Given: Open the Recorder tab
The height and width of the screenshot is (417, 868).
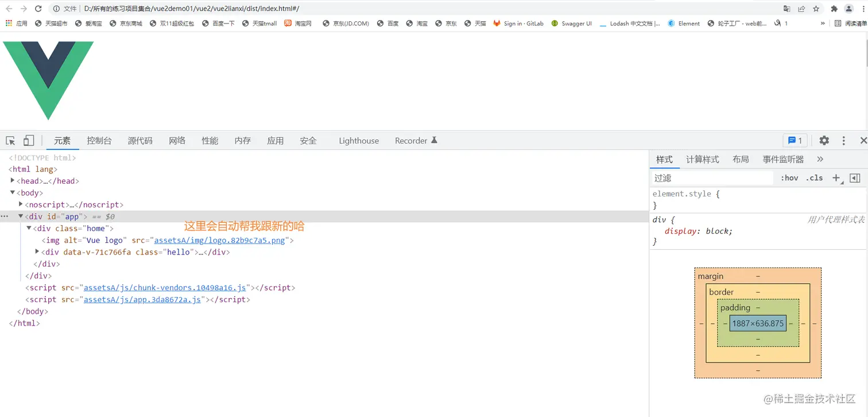Looking at the screenshot, I should pos(416,141).
